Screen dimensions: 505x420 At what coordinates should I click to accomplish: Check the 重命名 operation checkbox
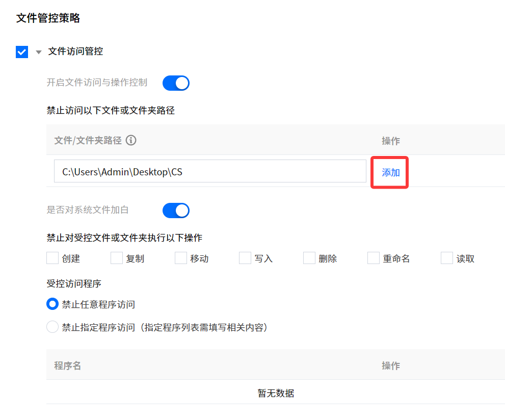[x=374, y=258]
